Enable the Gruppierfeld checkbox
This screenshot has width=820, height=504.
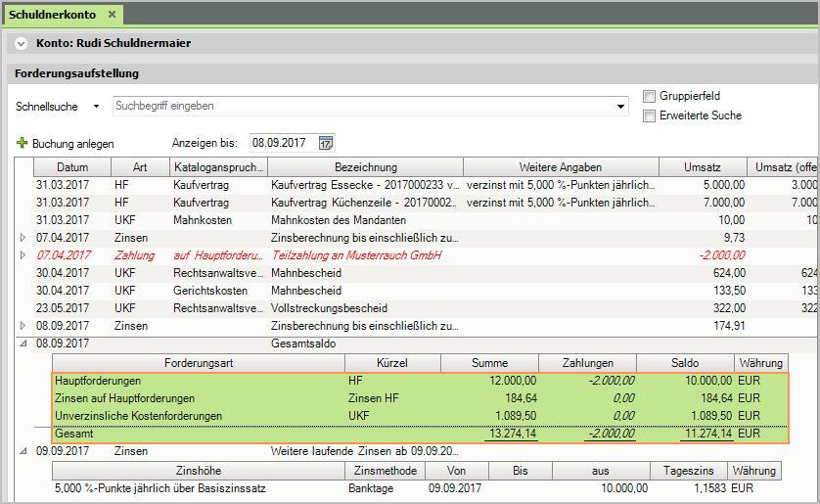click(649, 96)
